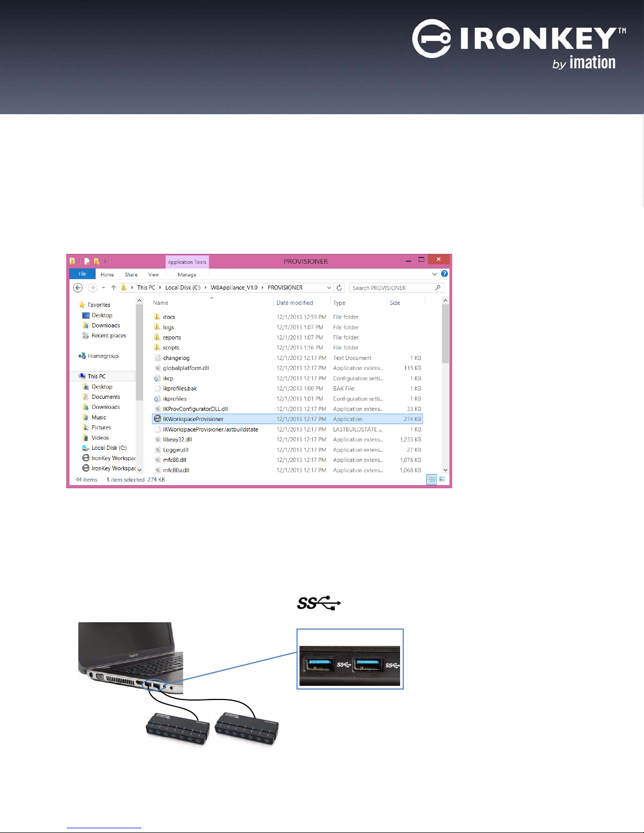
Task: Open the File tab
Action: (83, 274)
